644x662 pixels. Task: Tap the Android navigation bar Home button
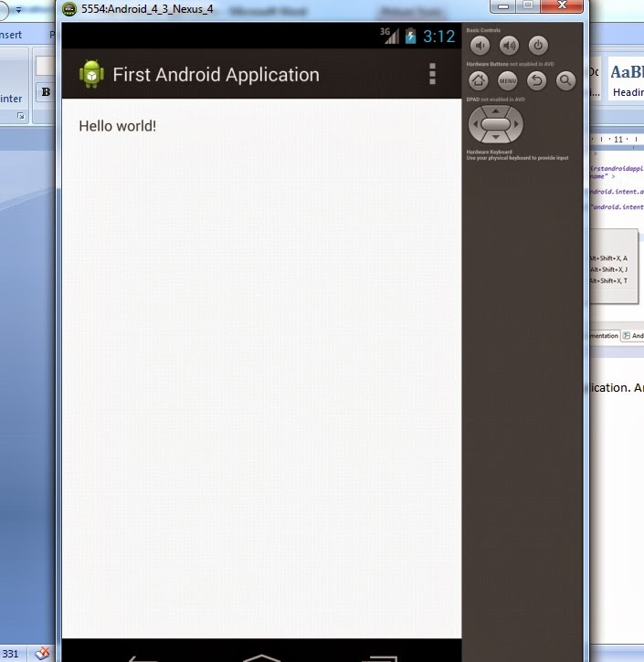tap(262, 657)
